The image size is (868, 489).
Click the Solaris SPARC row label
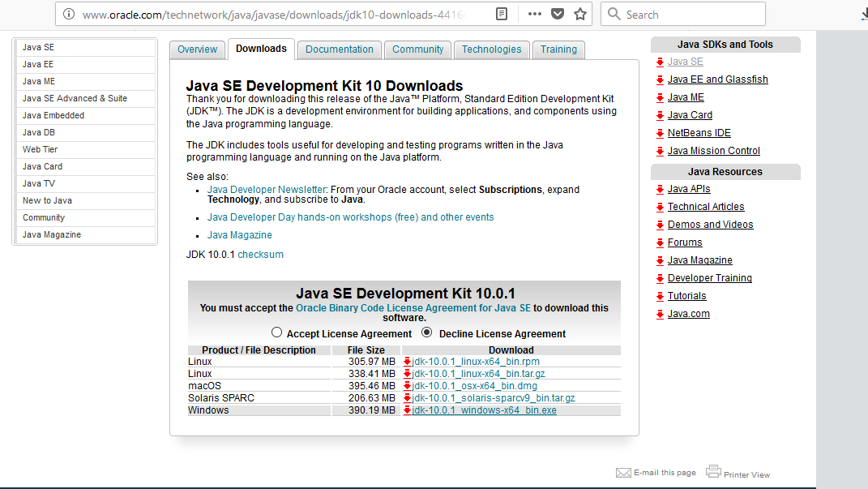[x=221, y=398]
